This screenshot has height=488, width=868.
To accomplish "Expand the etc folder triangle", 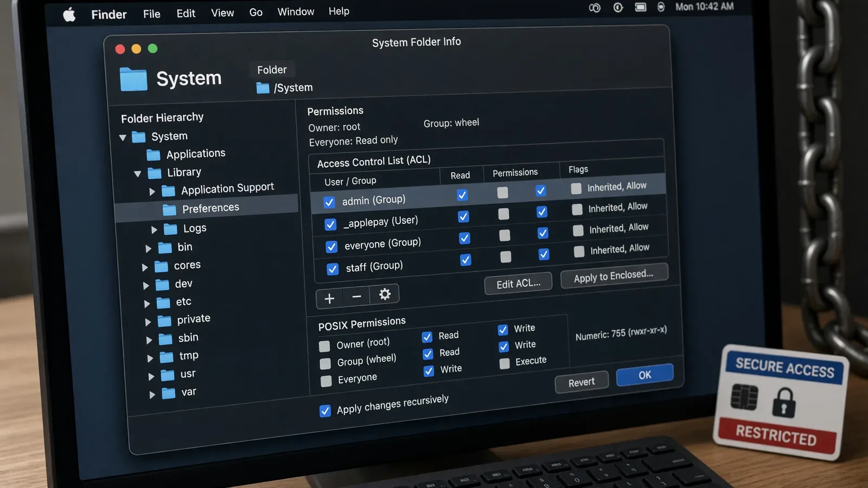I will click(x=146, y=304).
